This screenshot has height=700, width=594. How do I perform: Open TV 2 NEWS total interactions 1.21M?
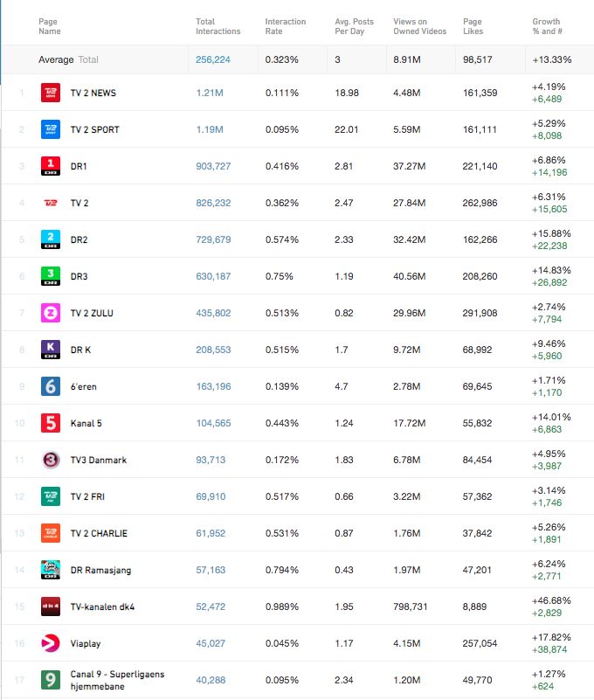pyautogui.click(x=210, y=93)
